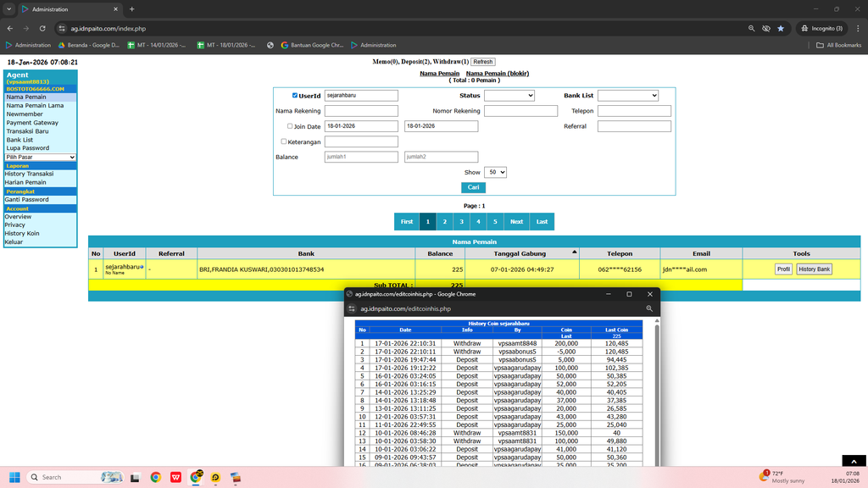Open Transaksi Baru in sidebar
This screenshot has height=488, width=868.
[x=27, y=131]
